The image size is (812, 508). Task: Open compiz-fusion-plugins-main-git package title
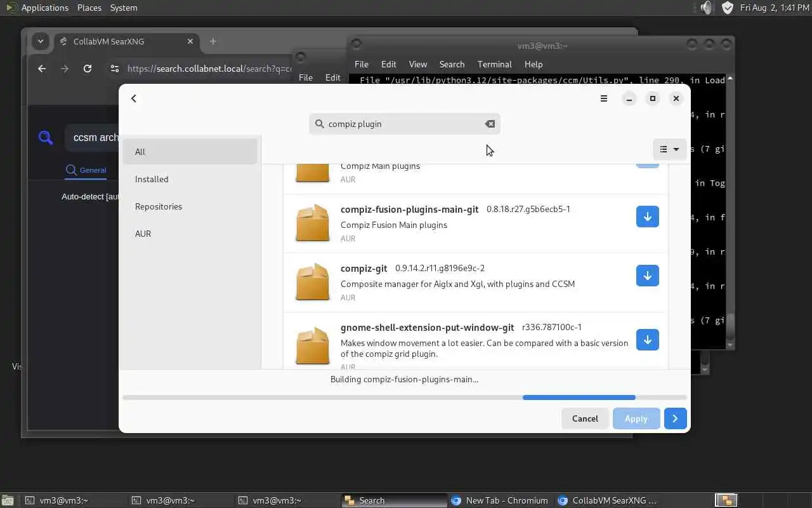[409, 209]
